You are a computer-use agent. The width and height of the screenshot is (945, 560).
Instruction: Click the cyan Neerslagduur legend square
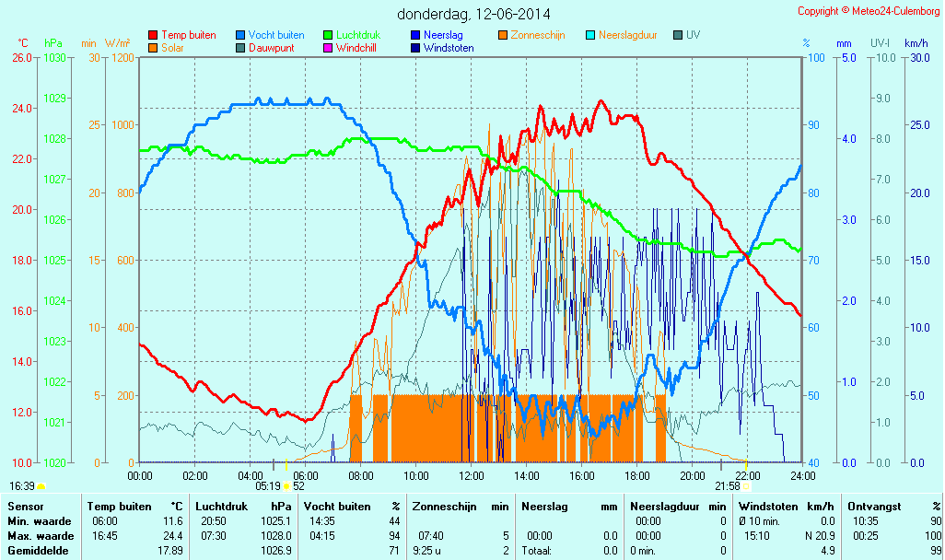click(x=590, y=35)
